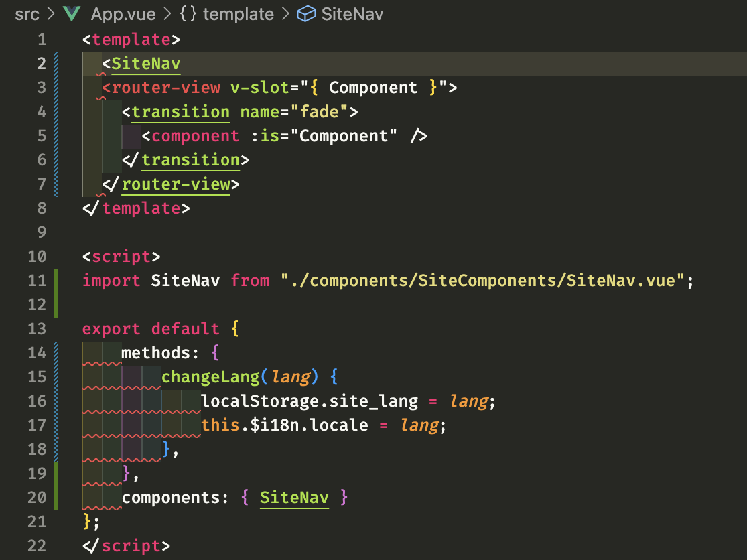Click the SiteNav.vue import path string

coord(486,281)
